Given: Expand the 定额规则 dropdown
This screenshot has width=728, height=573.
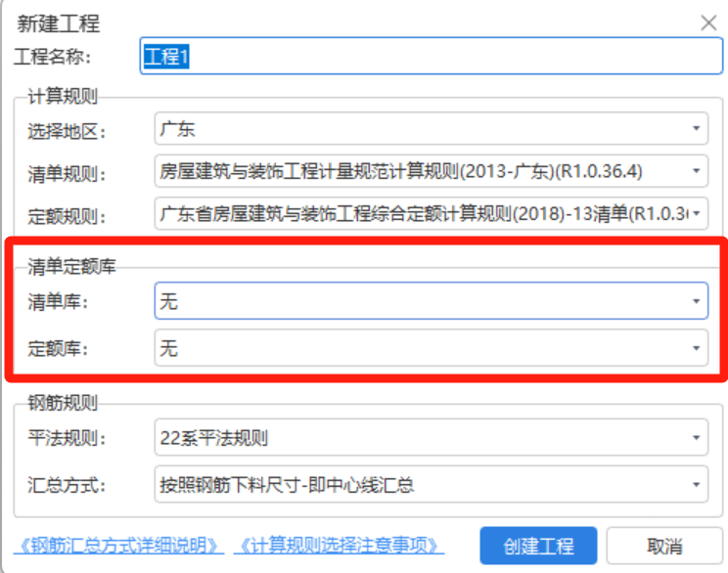Looking at the screenshot, I should [431, 213].
